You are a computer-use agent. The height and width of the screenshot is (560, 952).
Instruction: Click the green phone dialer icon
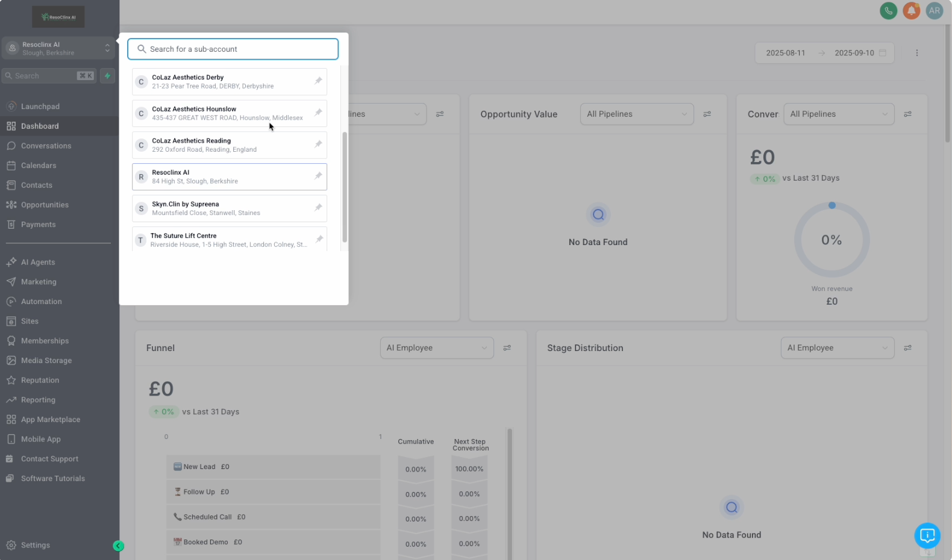tap(888, 11)
